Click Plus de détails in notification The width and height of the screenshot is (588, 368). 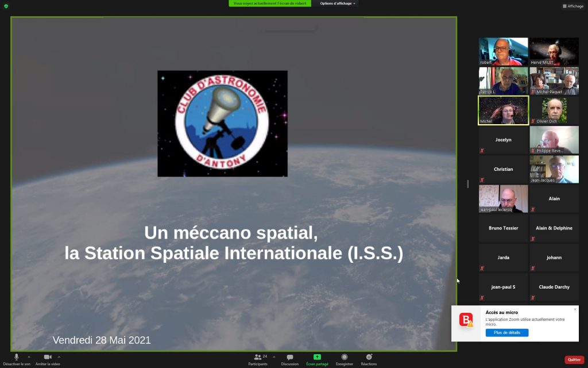tap(507, 333)
